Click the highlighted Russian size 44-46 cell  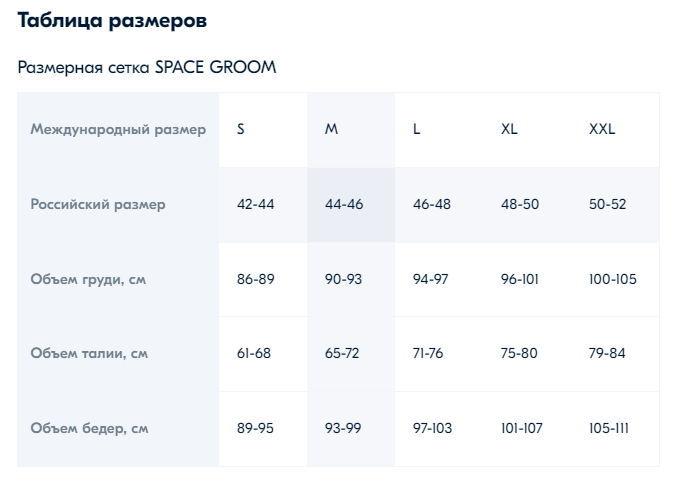coord(344,205)
